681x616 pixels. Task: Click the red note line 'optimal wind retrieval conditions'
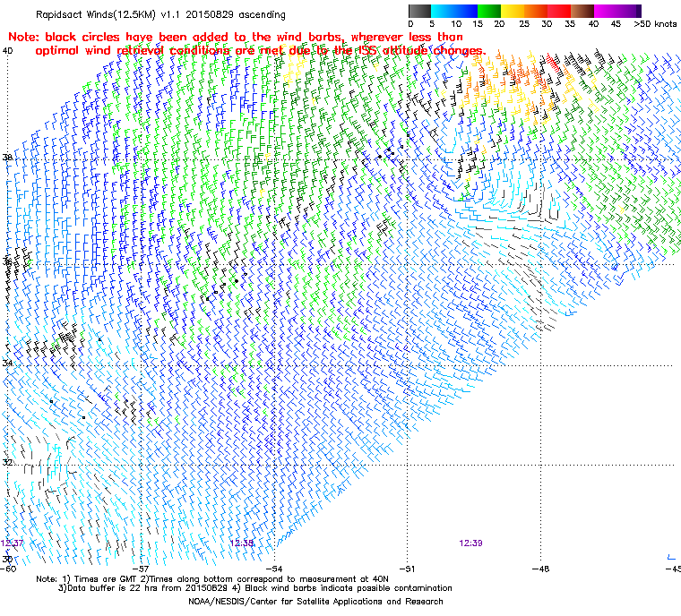point(261,50)
